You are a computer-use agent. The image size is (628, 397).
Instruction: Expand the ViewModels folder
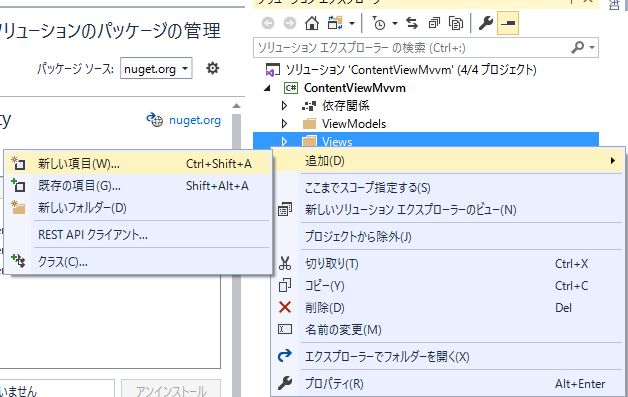[284, 124]
